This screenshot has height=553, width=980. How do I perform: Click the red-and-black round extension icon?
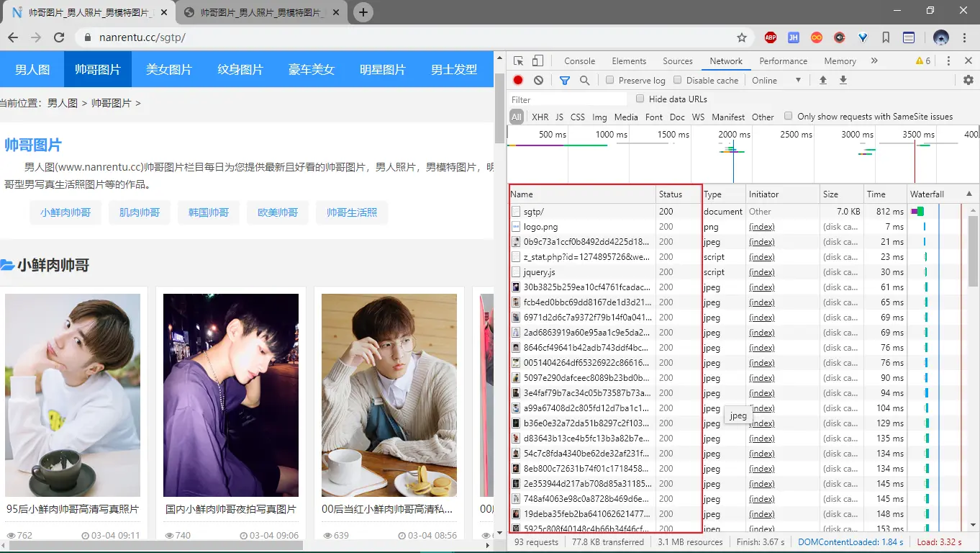coord(840,37)
